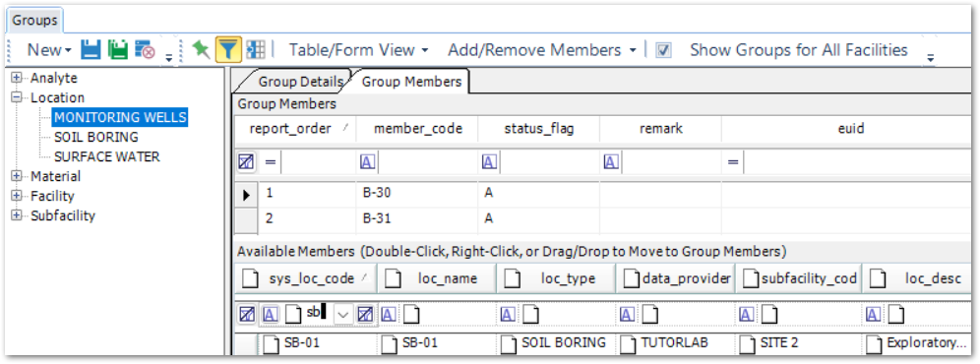Viewport: 980px width, 364px height.
Task: Select SURFACE WATER in the tree
Action: click(107, 156)
